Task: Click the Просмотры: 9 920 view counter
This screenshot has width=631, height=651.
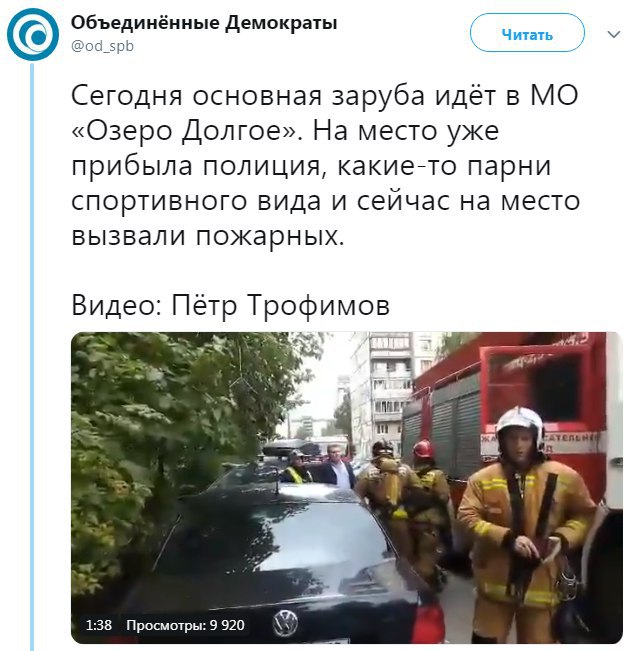Action: click(185, 625)
